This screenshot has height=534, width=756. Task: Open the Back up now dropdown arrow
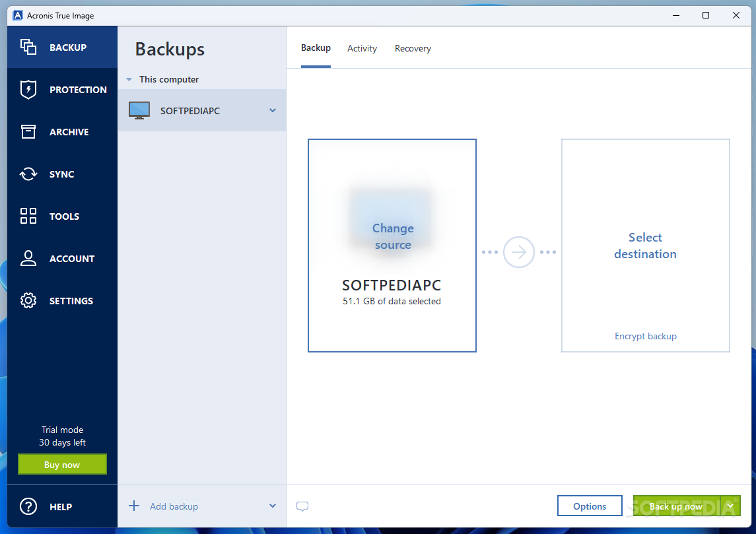click(730, 506)
